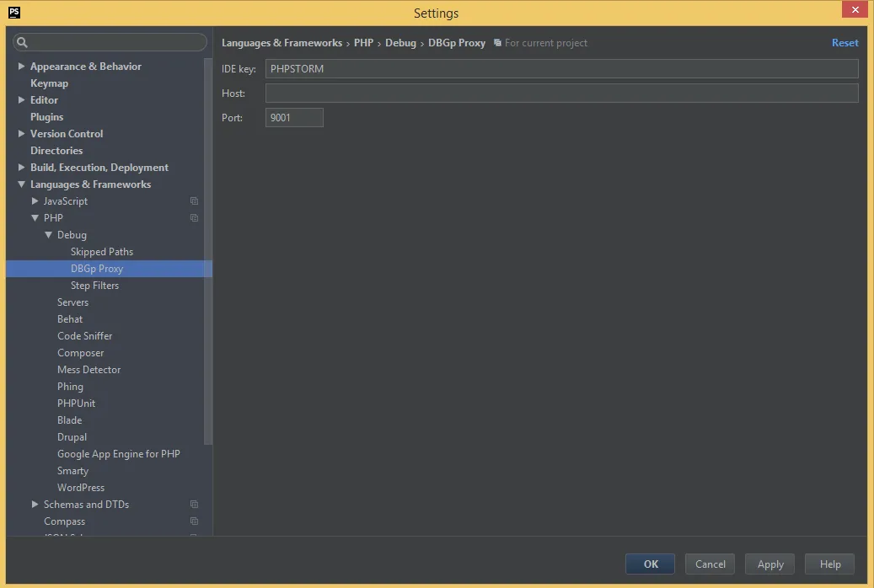This screenshot has height=588, width=874.
Task: Open the Drupal settings page
Action: click(72, 437)
